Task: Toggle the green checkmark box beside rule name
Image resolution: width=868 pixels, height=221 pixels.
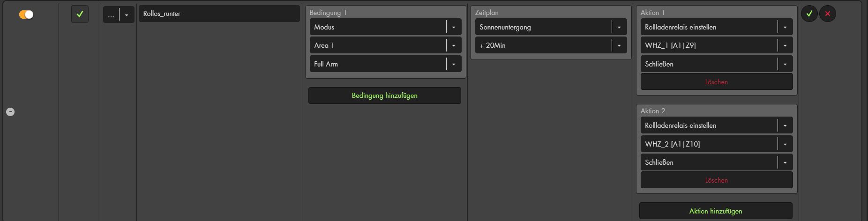Action: (80, 14)
